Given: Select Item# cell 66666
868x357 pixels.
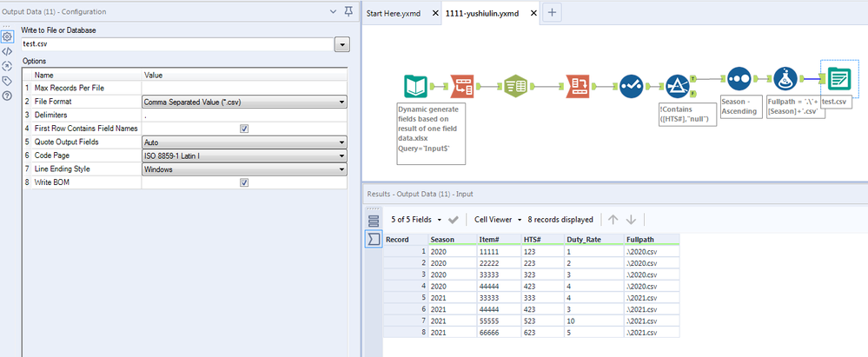Looking at the screenshot, I should click(499, 333).
